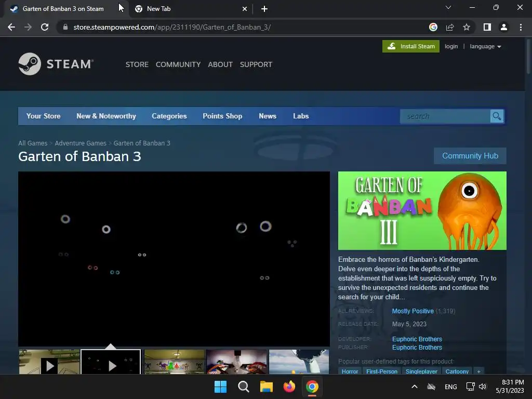Screen dimensions: 532x399
Task: Click the network display icon in the tray
Action: pyautogui.click(x=470, y=387)
